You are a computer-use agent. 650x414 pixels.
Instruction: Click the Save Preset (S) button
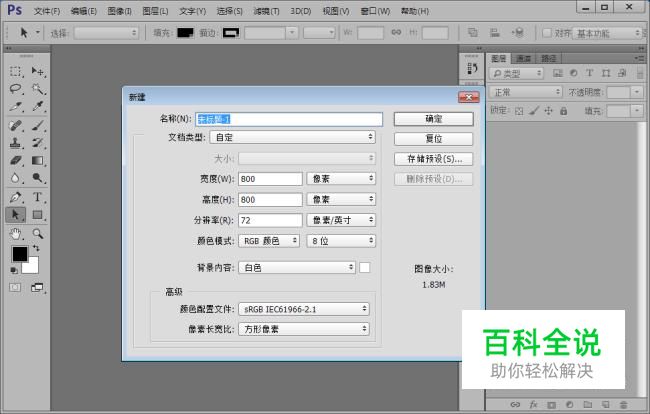[434, 159]
